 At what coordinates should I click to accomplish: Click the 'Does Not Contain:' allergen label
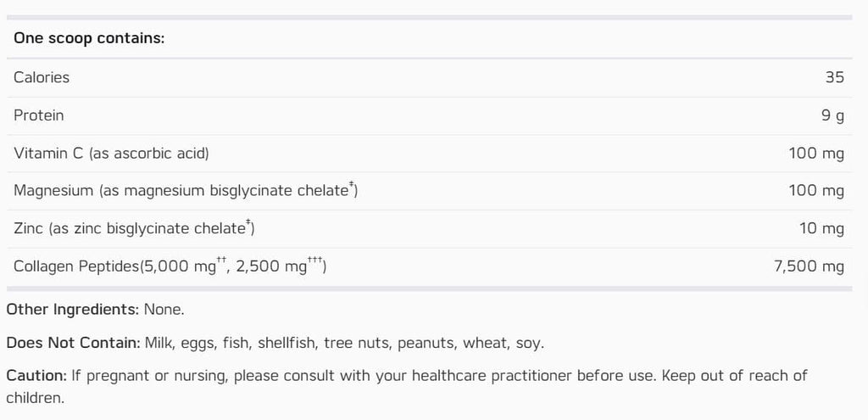click(x=73, y=343)
